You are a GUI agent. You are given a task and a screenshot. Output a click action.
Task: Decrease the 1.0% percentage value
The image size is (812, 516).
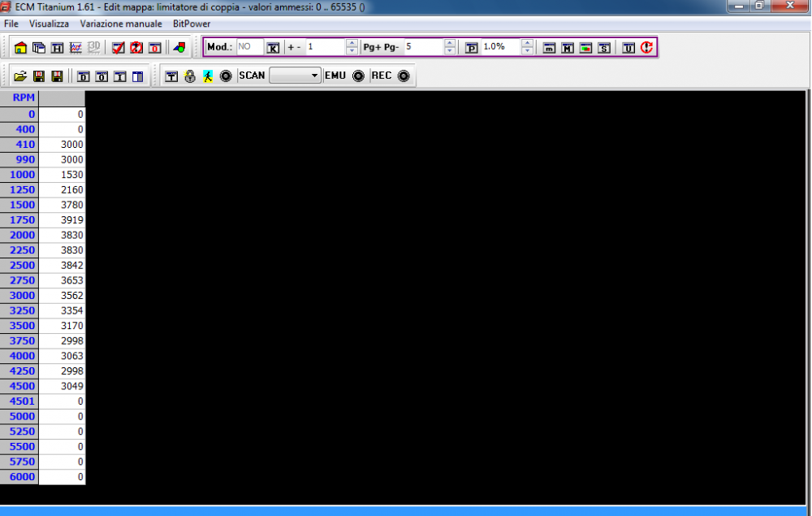(x=527, y=50)
